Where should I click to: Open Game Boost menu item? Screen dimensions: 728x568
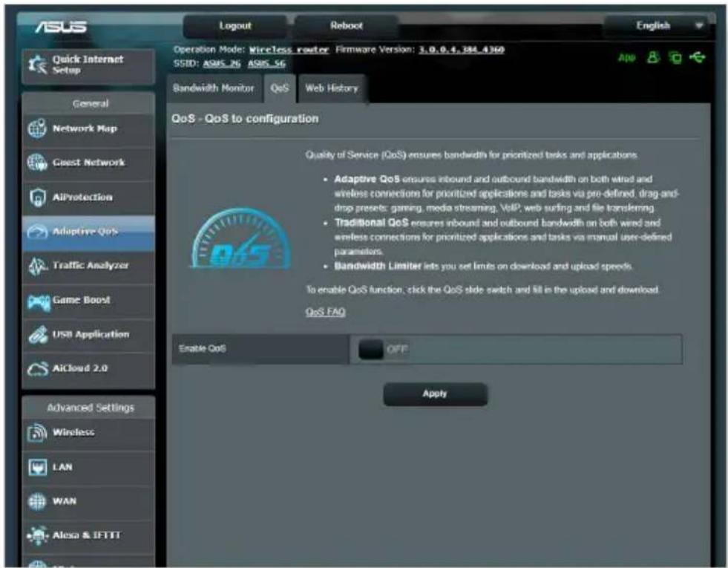pyautogui.click(x=88, y=300)
